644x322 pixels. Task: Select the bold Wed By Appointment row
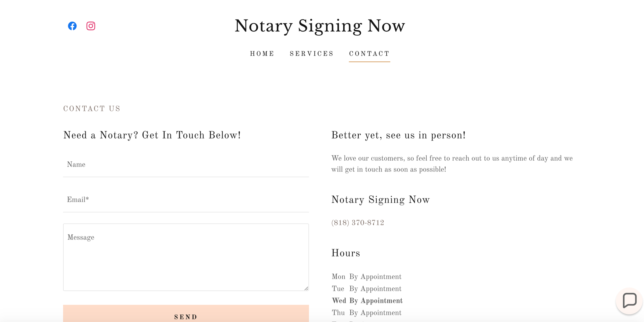pos(367,301)
